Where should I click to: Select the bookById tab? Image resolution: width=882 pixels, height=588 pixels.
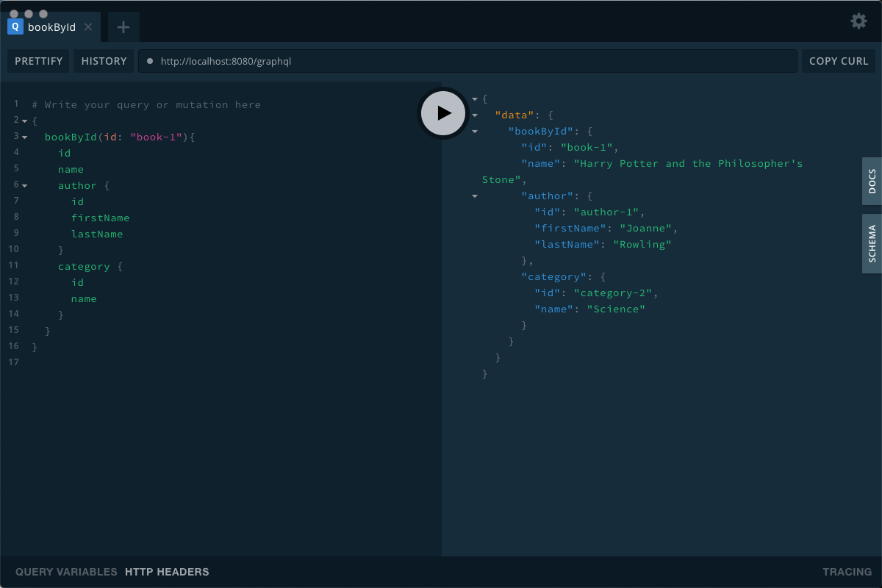point(51,27)
